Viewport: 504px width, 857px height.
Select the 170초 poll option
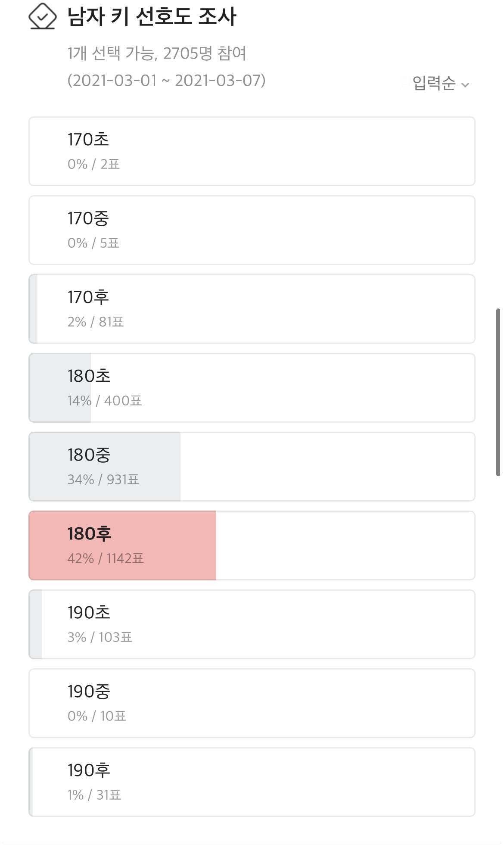(252, 151)
